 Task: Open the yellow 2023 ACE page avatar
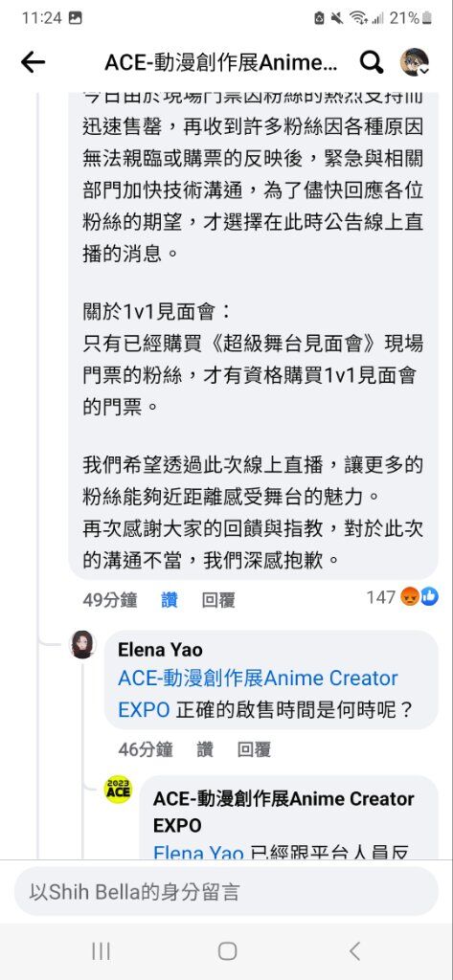tap(118, 790)
